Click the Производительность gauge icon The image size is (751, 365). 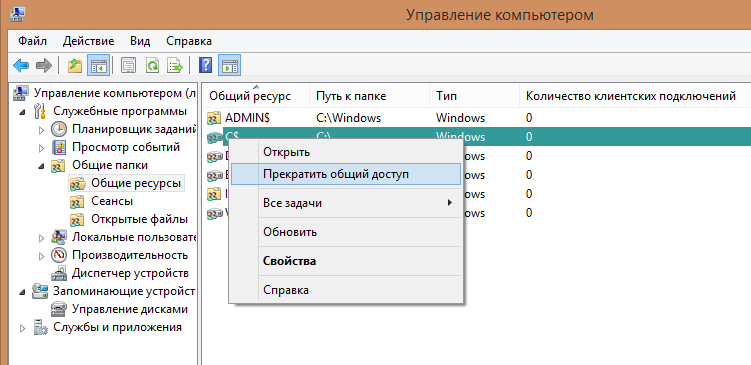58,255
